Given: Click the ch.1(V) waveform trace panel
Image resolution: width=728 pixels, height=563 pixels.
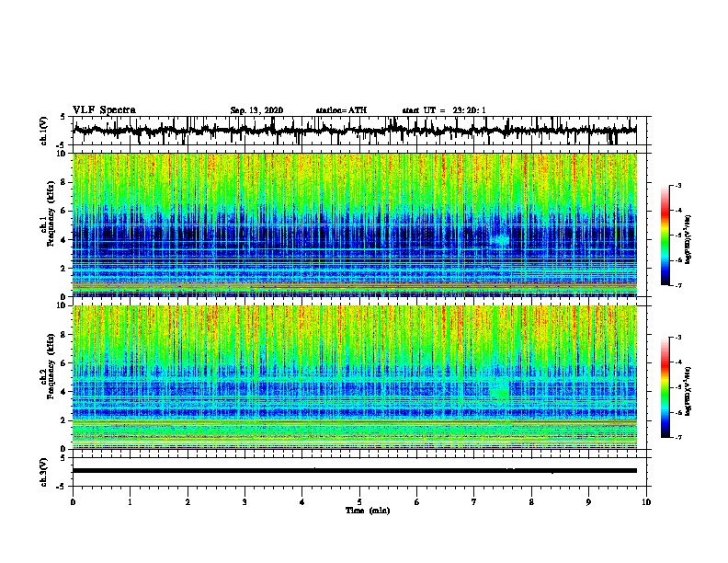Looking at the screenshot, I should 359,131.
